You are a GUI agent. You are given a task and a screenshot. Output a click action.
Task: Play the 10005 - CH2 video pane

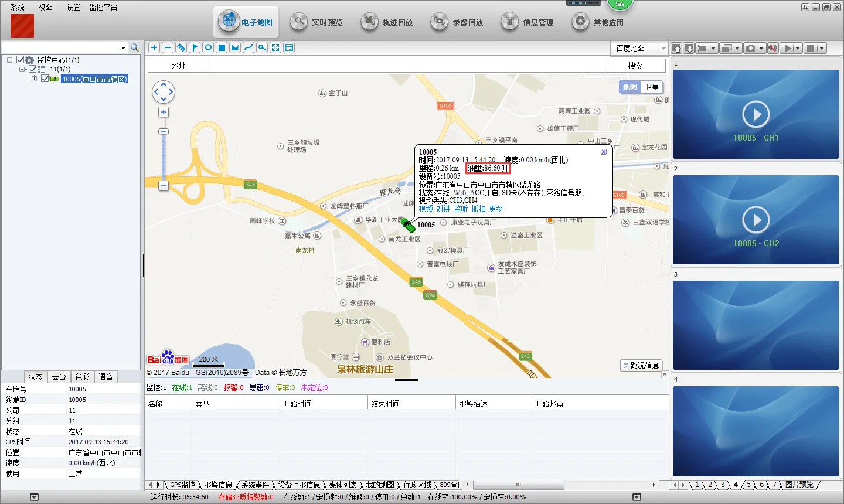(756, 220)
